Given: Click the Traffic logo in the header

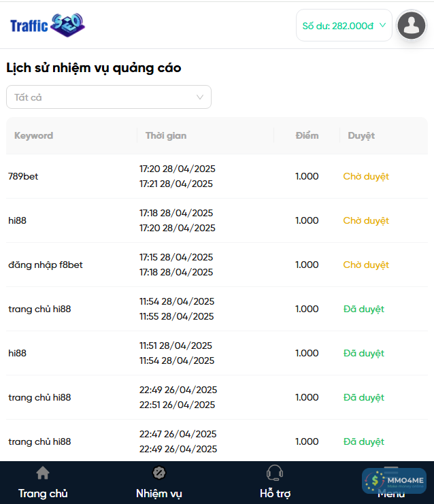Looking at the screenshot, I should (48, 26).
